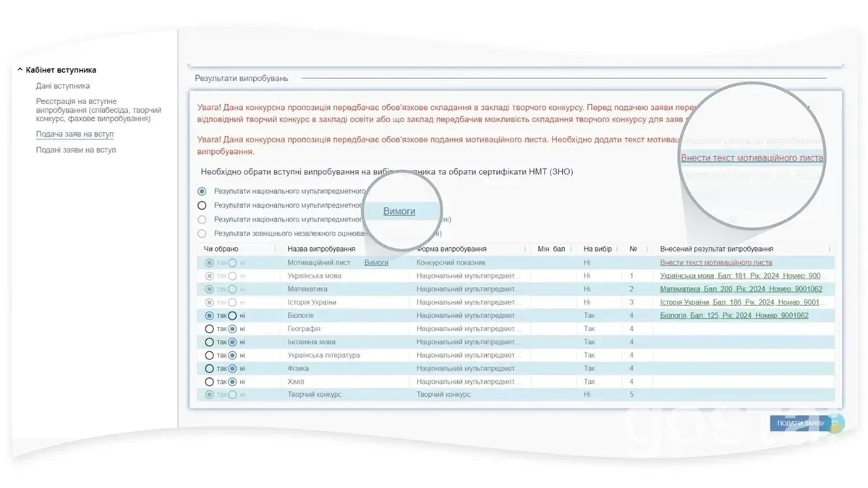868x488 pixels.
Task: Sort by 'Назва випробування' column header
Action: point(321,249)
